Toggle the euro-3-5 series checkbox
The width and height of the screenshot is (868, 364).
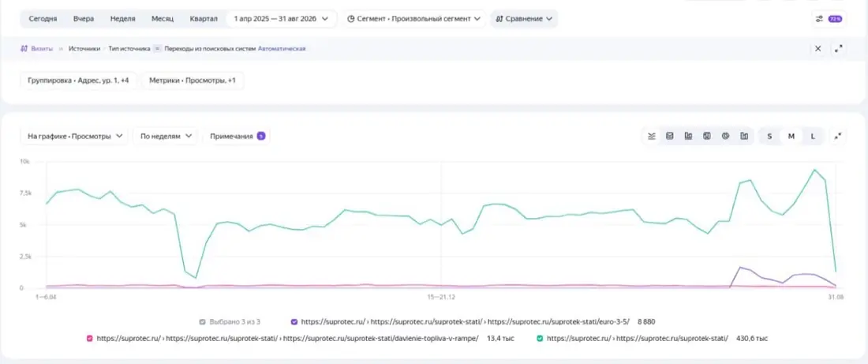(294, 321)
